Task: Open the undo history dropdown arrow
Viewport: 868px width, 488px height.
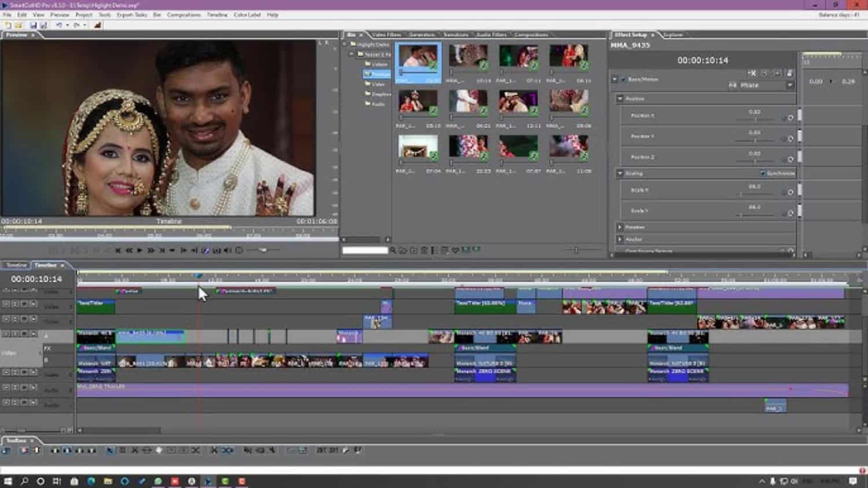Action: 67,25
